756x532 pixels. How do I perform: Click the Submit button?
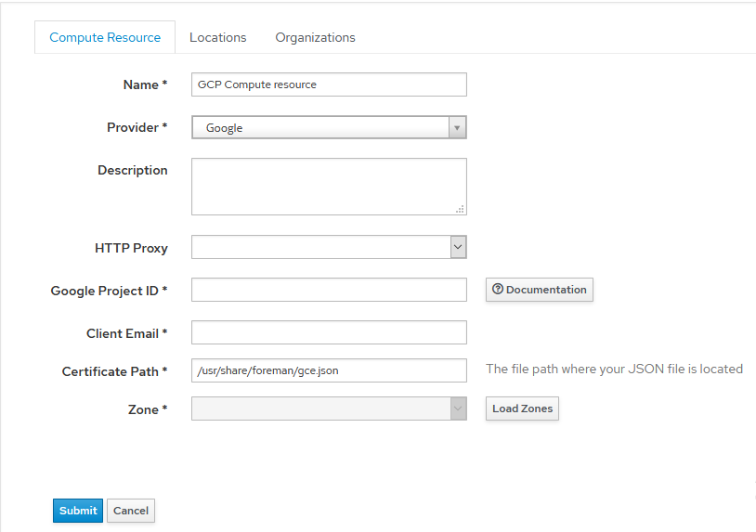[x=78, y=511]
